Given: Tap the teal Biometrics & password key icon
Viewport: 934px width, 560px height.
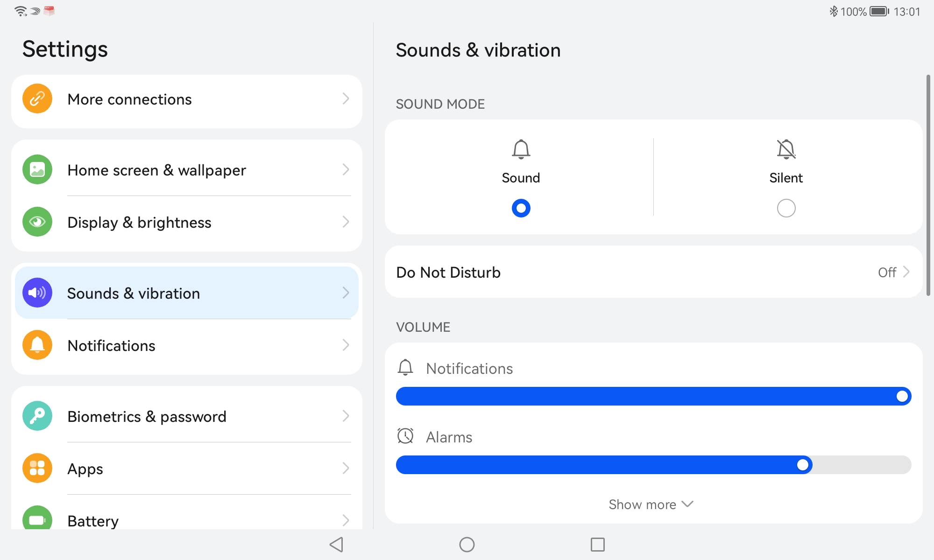Looking at the screenshot, I should point(37,416).
